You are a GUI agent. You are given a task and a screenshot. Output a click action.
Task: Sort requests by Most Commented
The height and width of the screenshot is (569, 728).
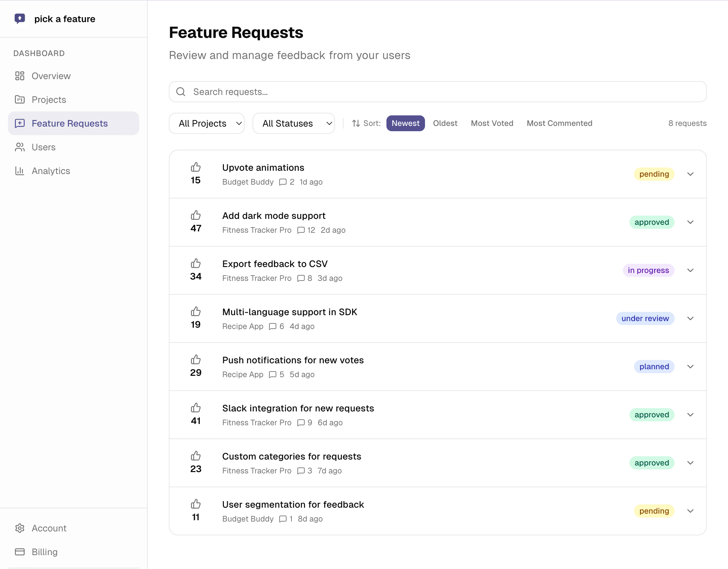[559, 123]
